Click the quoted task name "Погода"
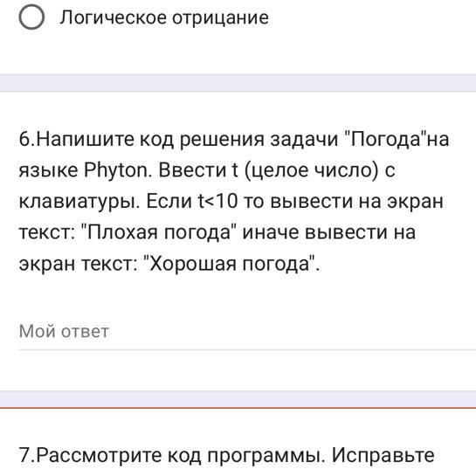 pos(385,139)
